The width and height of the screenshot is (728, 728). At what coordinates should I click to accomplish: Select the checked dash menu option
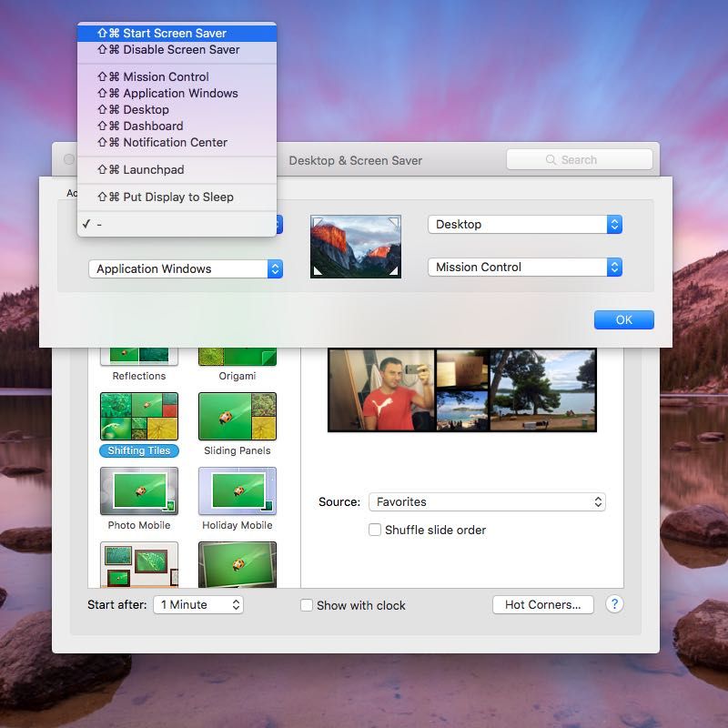pos(177,224)
